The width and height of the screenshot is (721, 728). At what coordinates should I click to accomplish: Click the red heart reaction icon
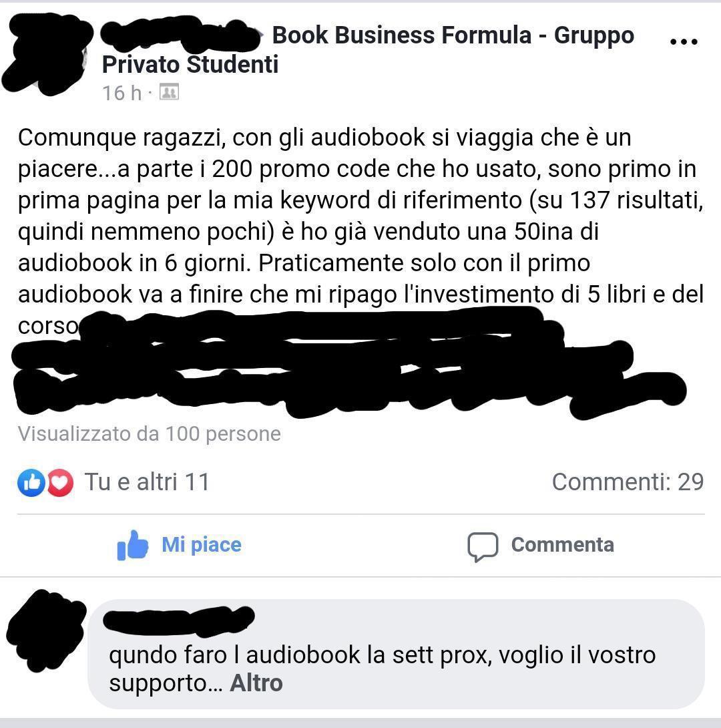[x=59, y=483]
